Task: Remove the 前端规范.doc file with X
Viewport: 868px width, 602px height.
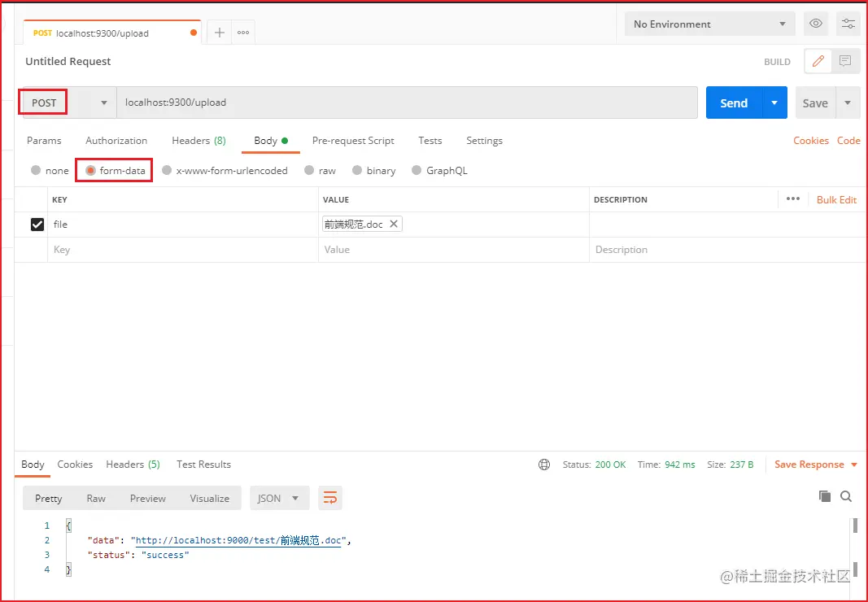Action: (x=394, y=224)
